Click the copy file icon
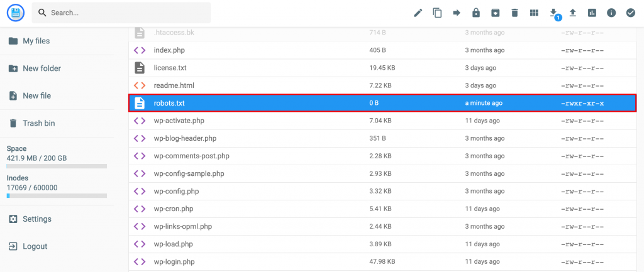Viewport: 644px width, 272px height. [438, 13]
